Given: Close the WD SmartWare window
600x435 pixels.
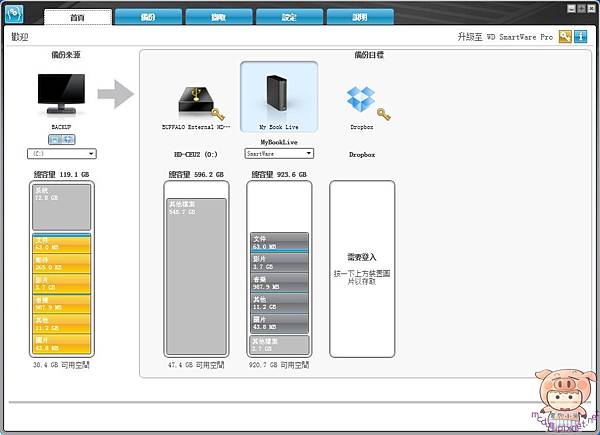Looking at the screenshot, I should (x=591, y=8).
